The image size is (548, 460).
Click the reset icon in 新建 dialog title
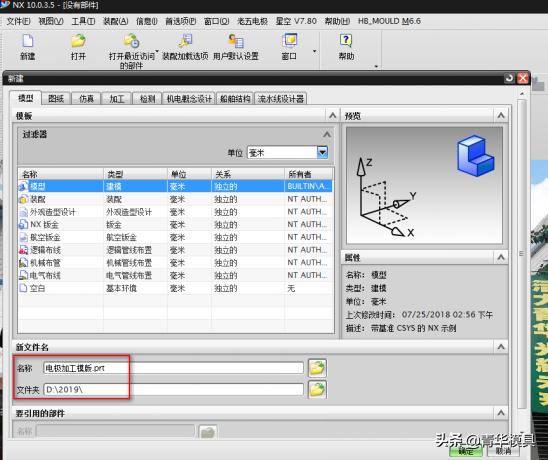[x=509, y=78]
